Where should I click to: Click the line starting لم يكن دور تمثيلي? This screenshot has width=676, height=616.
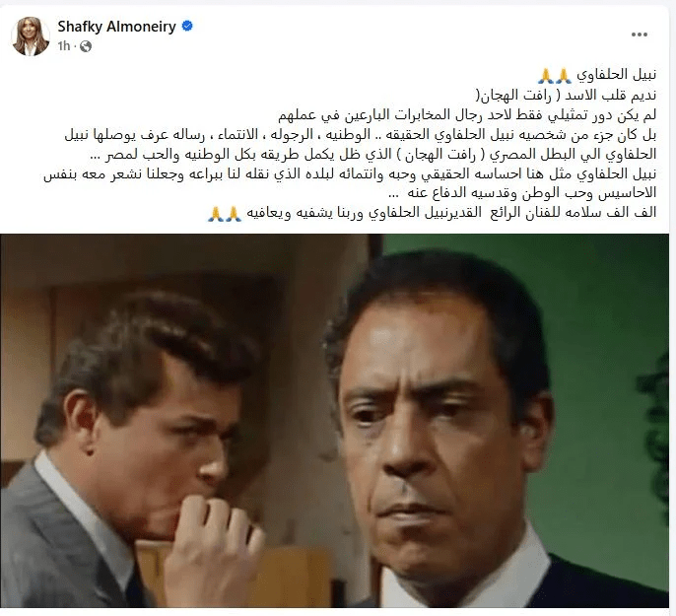click(x=467, y=114)
